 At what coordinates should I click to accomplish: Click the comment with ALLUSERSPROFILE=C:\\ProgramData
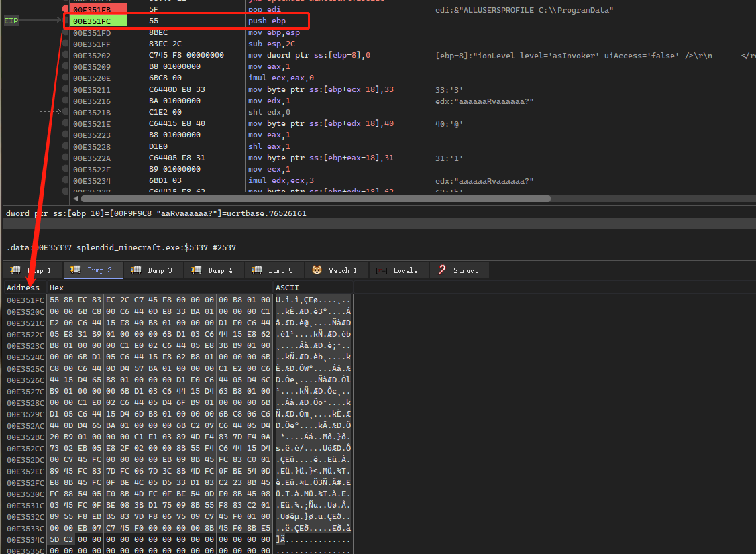[x=524, y=10]
